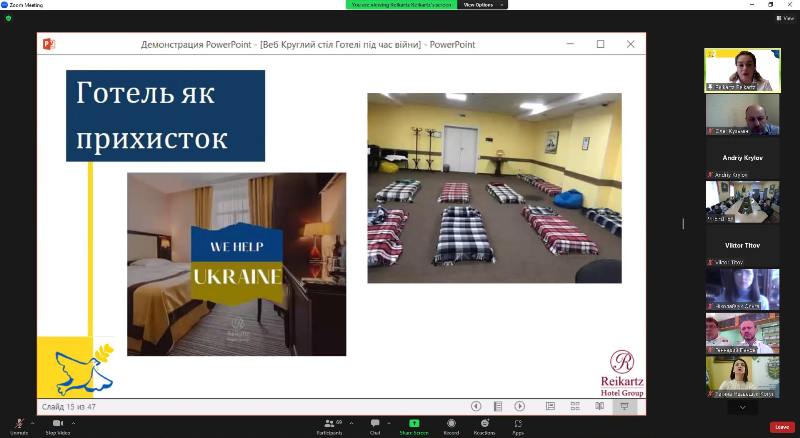Open the slide list icon in PowerPoint bar
Screen dimensions: 800x438
click(x=498, y=406)
